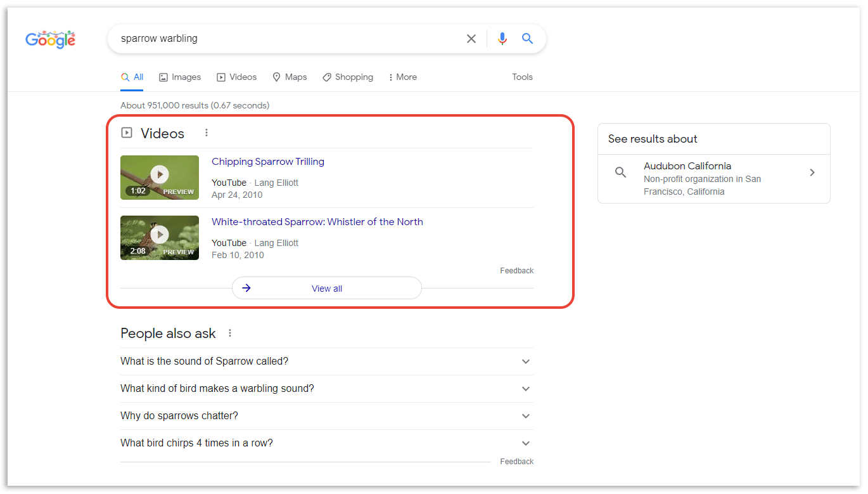Image resolution: width=868 pixels, height=494 pixels.
Task: Switch to the Maps tab
Action: (290, 77)
